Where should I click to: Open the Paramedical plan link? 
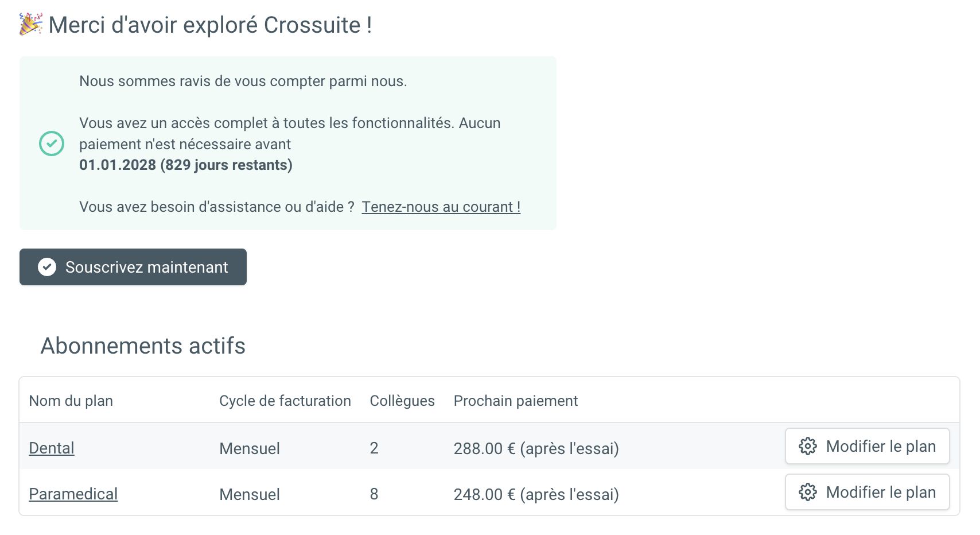(x=73, y=494)
